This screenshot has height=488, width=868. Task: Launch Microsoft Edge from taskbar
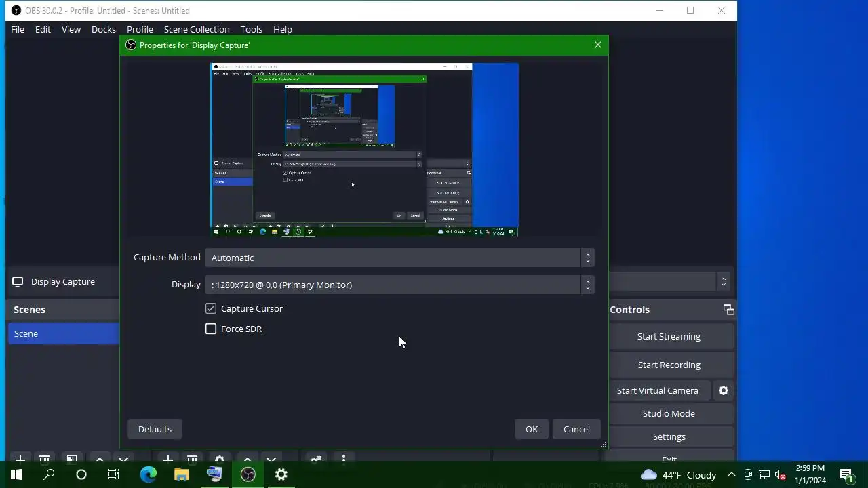(x=149, y=474)
